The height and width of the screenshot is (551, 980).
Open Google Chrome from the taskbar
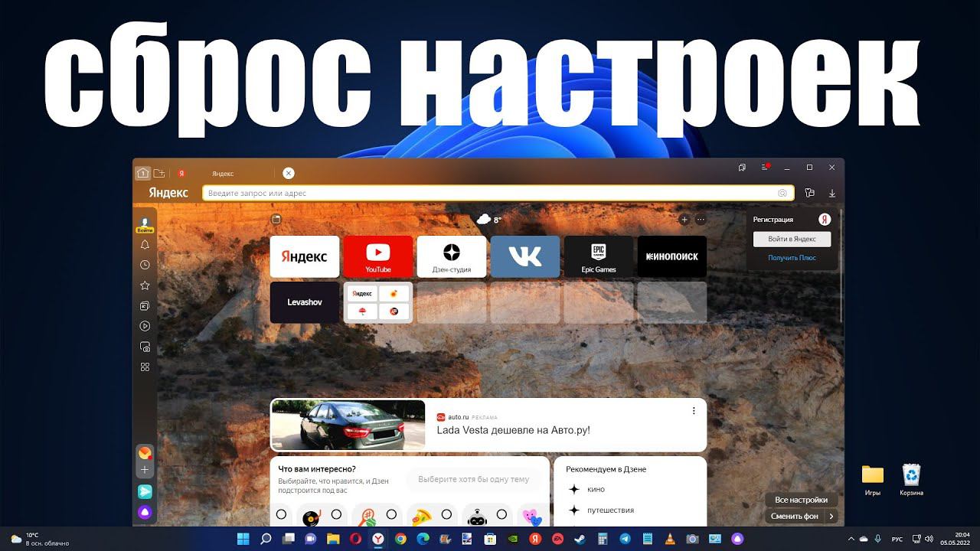400,539
